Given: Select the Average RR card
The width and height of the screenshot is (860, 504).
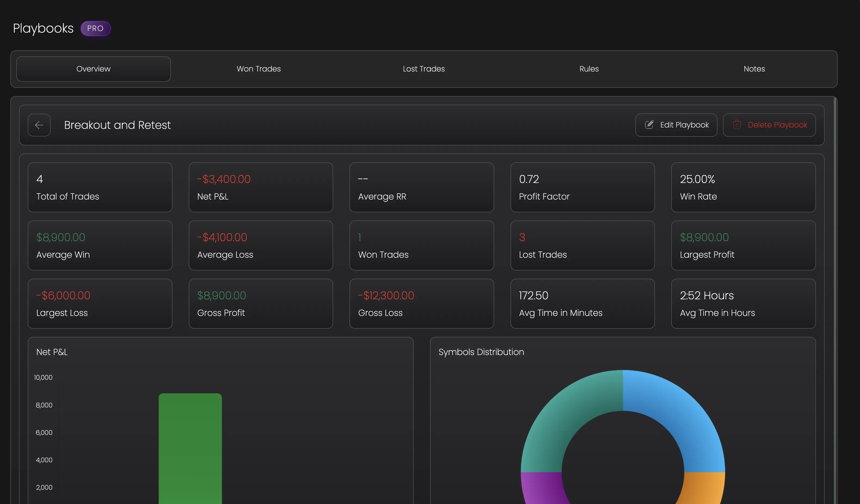Looking at the screenshot, I should tap(422, 187).
